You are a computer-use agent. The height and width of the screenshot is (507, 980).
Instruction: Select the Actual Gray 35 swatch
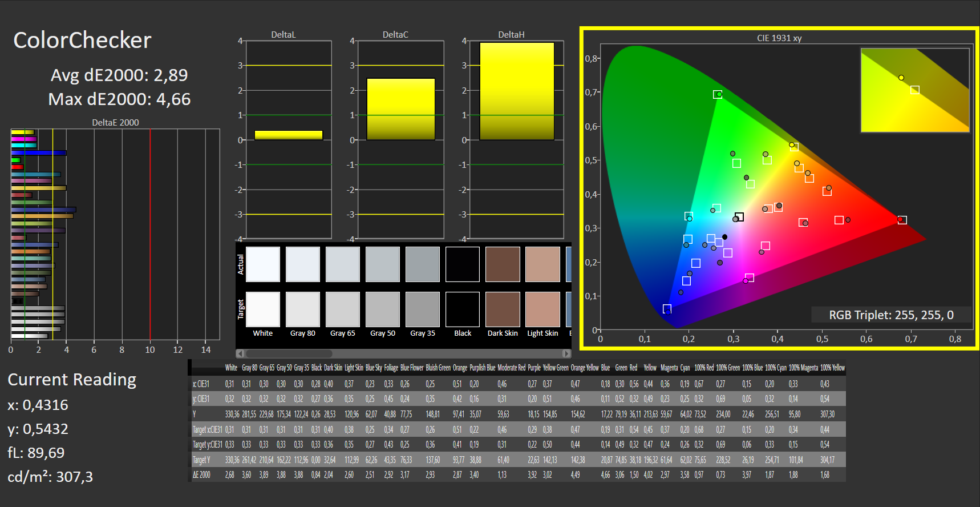423,264
